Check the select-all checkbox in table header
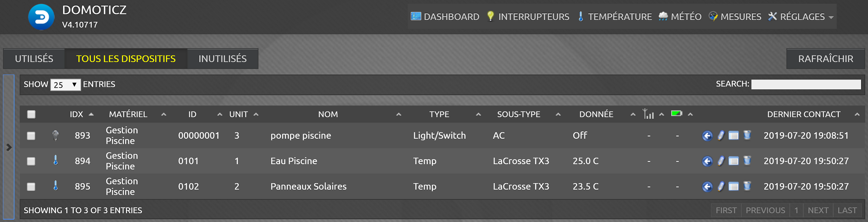The width and height of the screenshot is (868, 222). (31, 114)
